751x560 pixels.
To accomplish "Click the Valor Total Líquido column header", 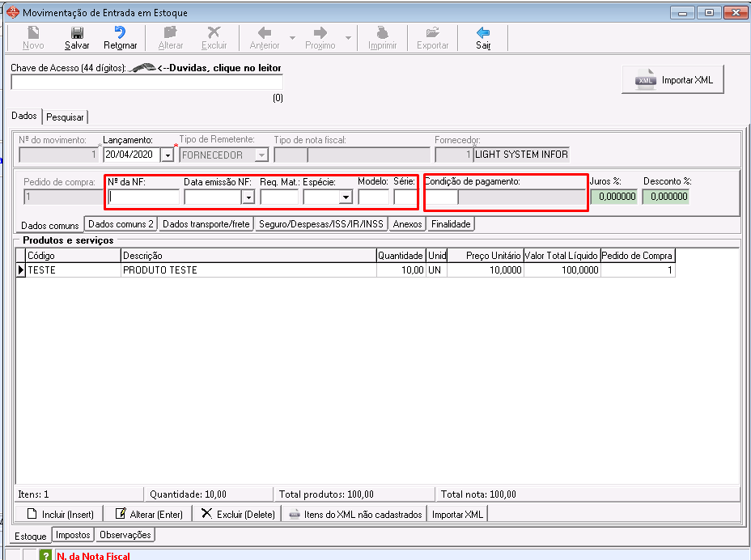I will click(562, 256).
